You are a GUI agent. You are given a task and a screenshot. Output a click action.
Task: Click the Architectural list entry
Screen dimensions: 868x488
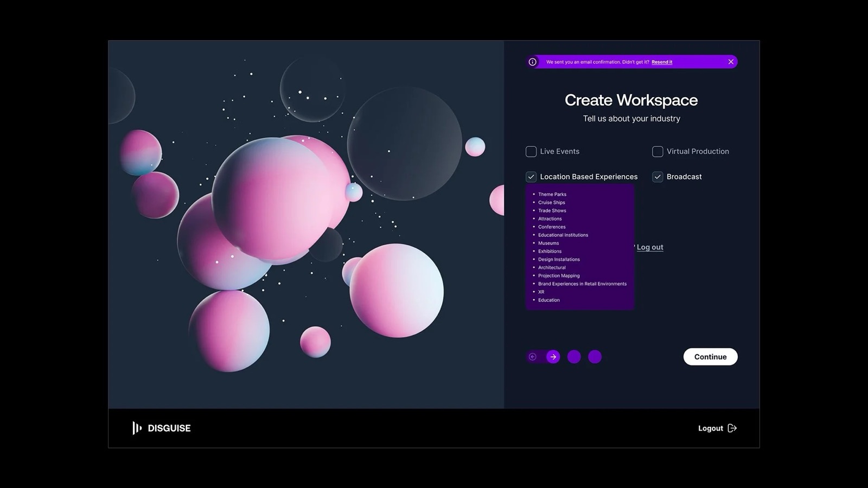[x=552, y=267]
